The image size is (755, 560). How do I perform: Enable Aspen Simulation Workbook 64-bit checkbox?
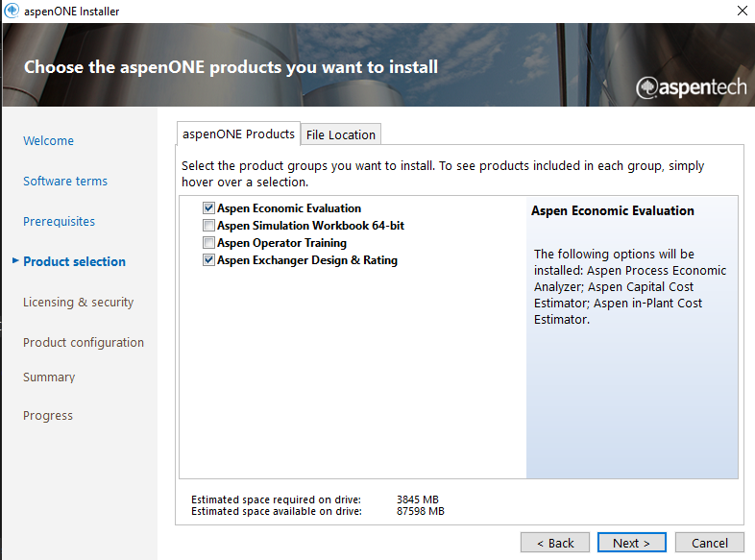click(208, 226)
